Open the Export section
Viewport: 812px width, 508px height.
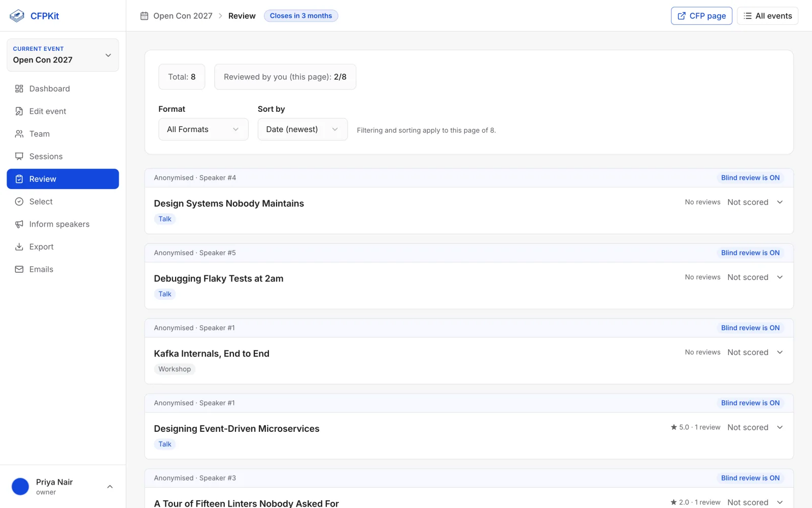pyautogui.click(x=63, y=247)
